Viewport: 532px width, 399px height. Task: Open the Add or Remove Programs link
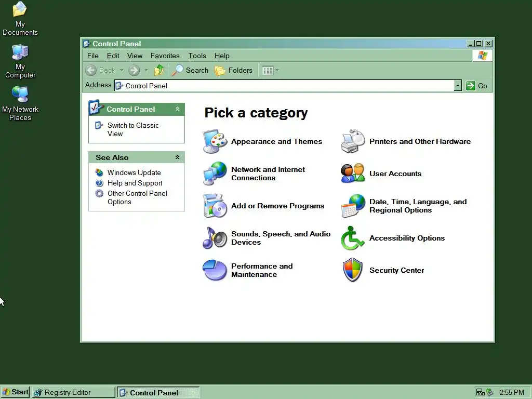click(x=277, y=206)
